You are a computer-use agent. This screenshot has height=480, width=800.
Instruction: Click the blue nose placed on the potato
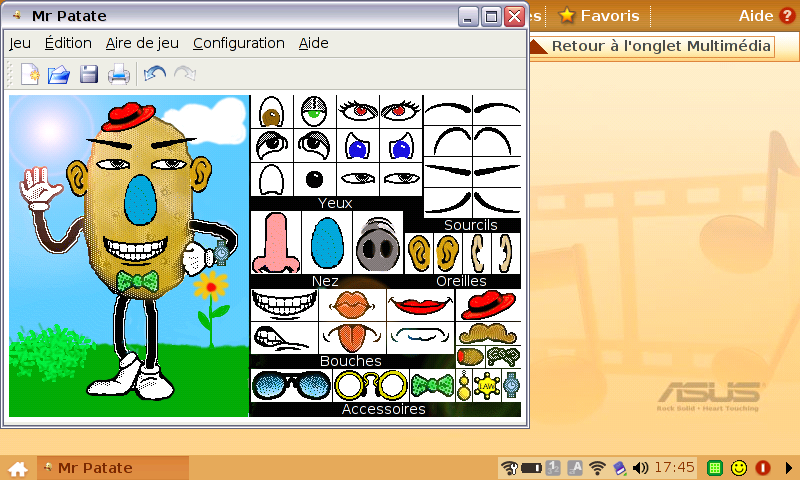click(x=140, y=199)
